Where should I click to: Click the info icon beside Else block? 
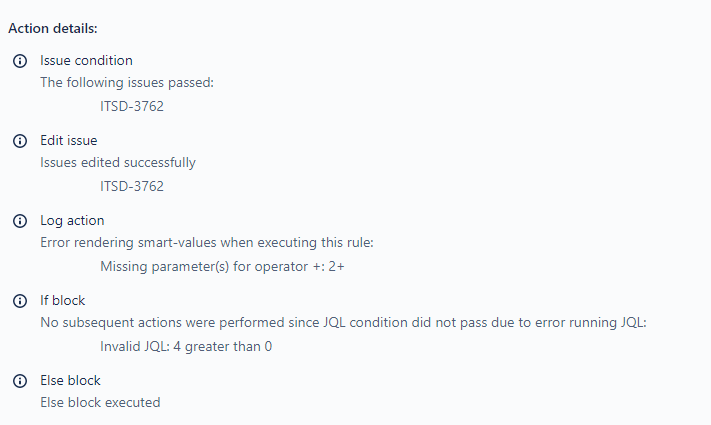[20, 381]
